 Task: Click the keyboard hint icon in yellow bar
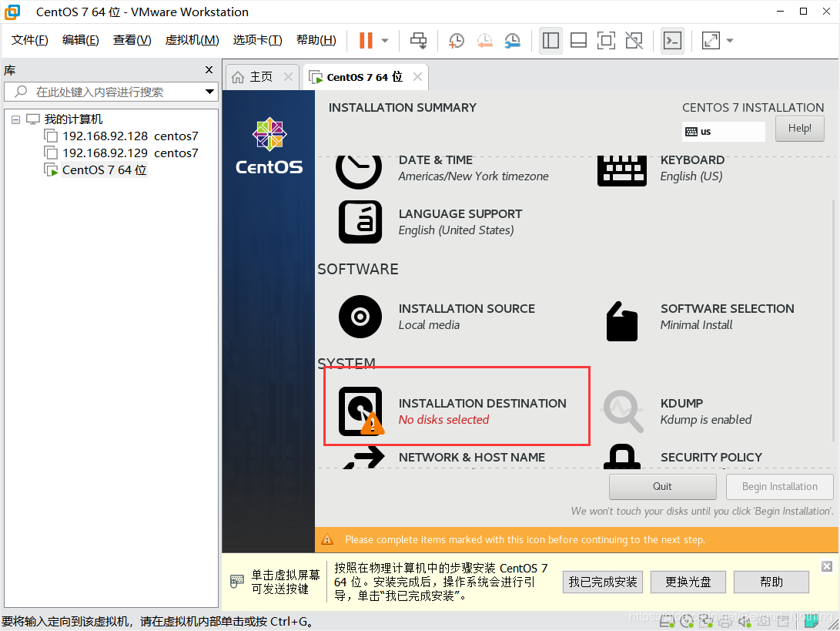(237, 582)
